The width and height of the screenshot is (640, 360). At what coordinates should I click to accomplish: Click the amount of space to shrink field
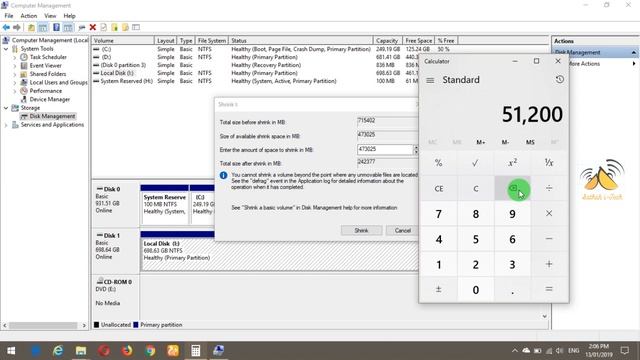(385, 149)
